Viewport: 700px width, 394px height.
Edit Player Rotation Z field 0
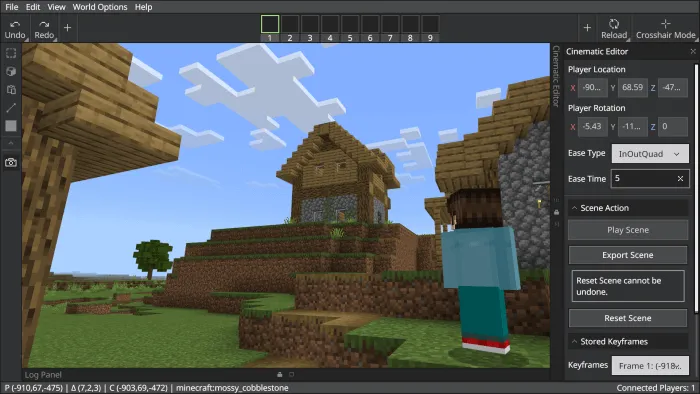click(673, 126)
